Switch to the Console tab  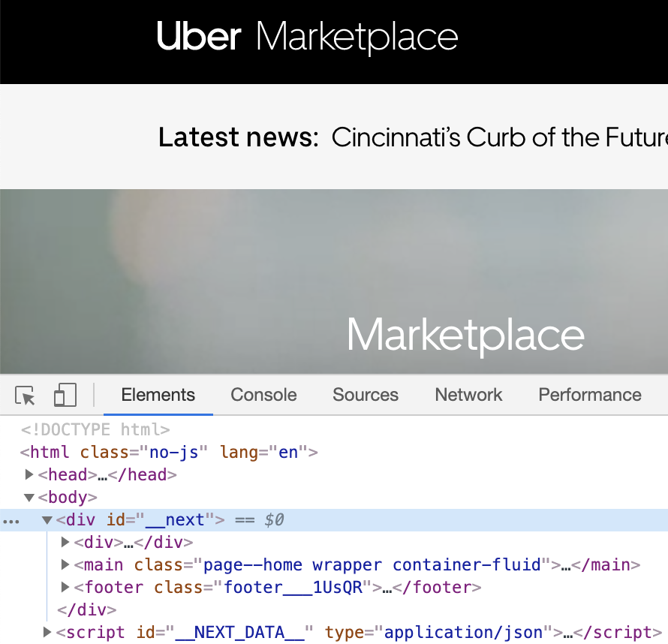263,395
